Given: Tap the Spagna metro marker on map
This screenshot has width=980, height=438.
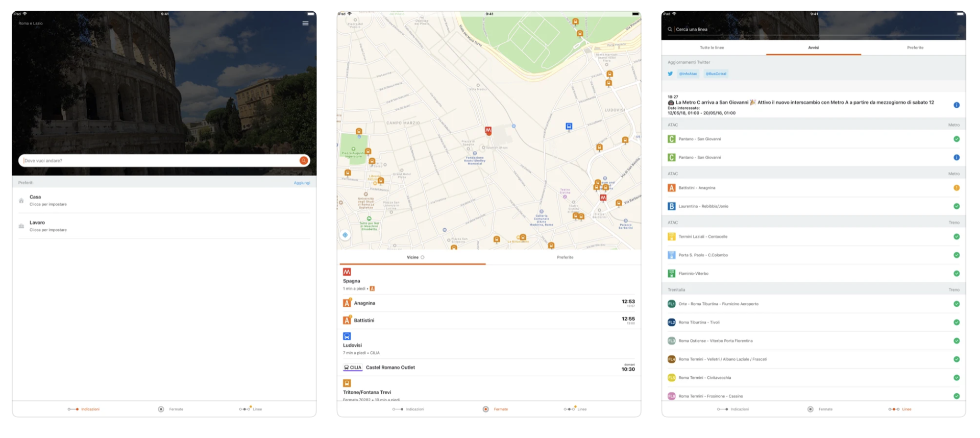Looking at the screenshot, I should 488,131.
